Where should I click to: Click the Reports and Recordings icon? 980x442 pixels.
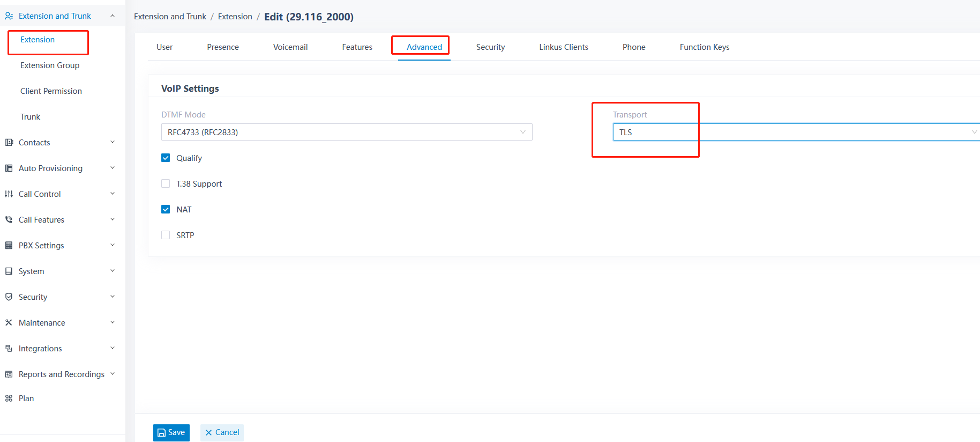pyautogui.click(x=9, y=374)
